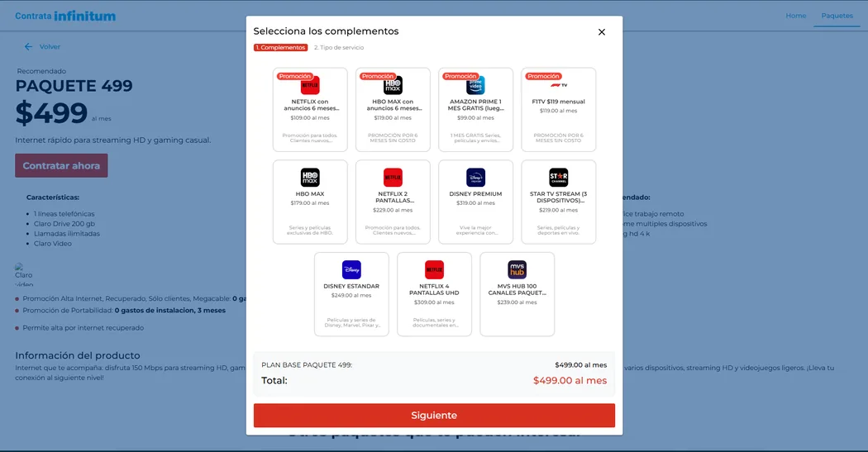Click the 'PAQUETE 499' heading behind the dialog
Viewport: 868px width, 452px height.
(x=74, y=86)
